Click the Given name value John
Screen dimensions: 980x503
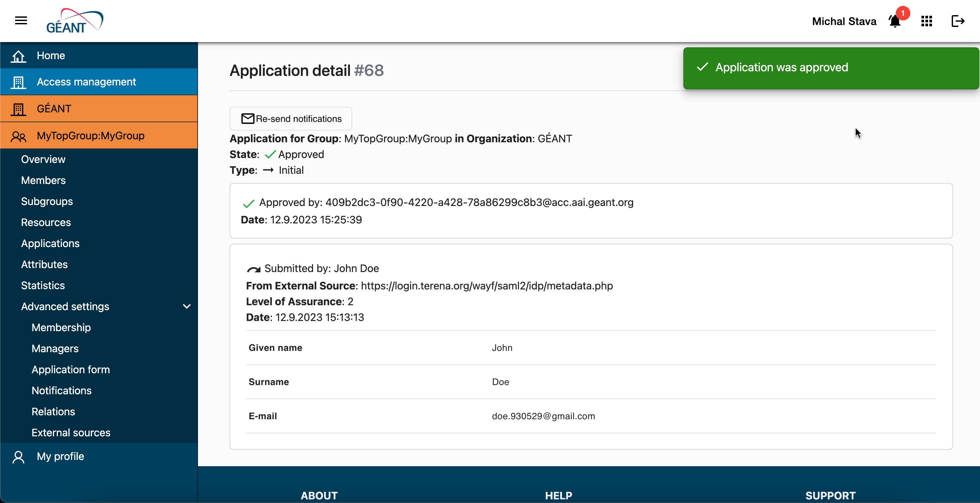tap(502, 348)
